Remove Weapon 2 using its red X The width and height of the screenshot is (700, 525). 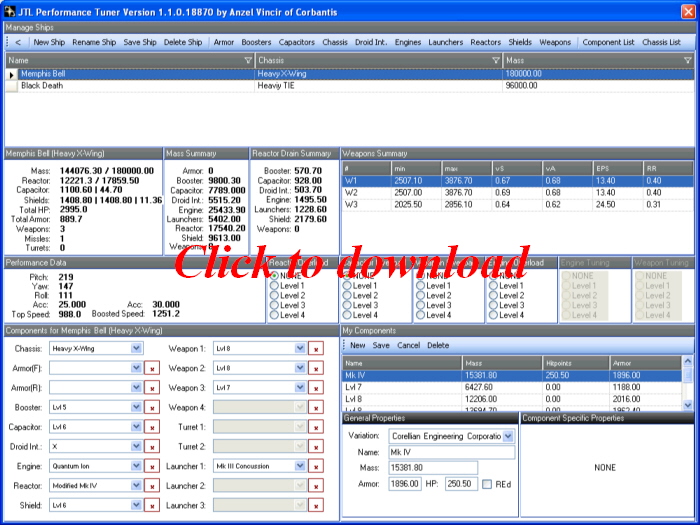point(316,369)
